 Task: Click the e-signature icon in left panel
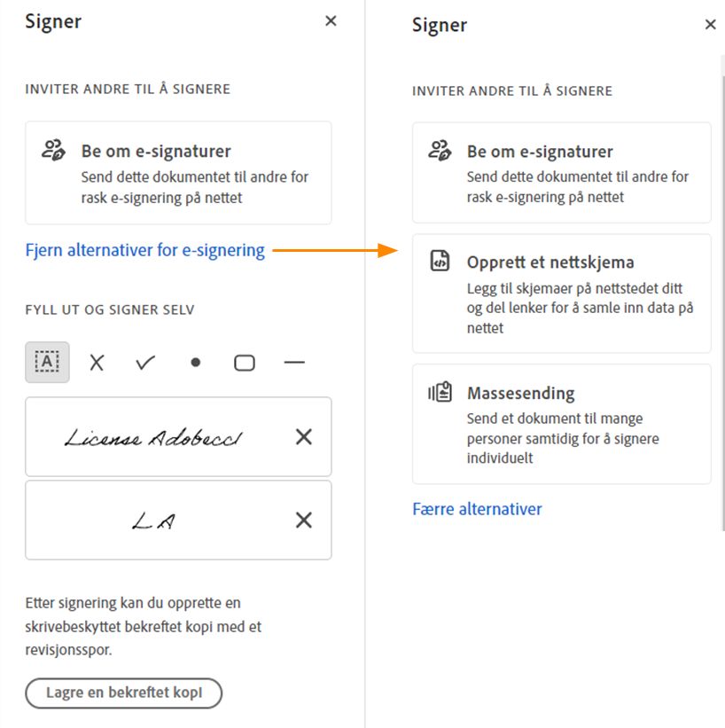[x=53, y=150]
